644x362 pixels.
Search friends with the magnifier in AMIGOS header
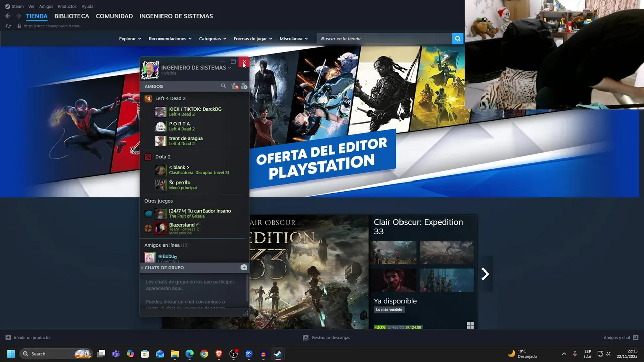pyautogui.click(x=223, y=86)
